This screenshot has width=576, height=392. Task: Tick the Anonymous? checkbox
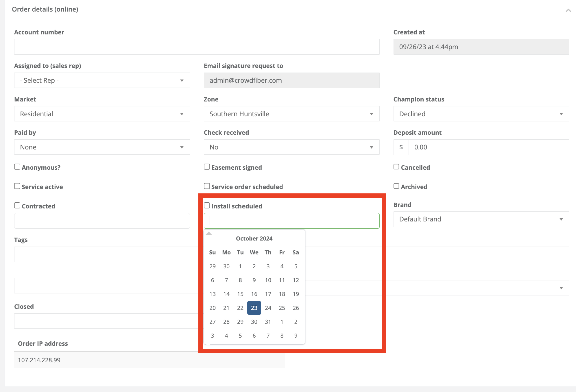click(x=17, y=167)
